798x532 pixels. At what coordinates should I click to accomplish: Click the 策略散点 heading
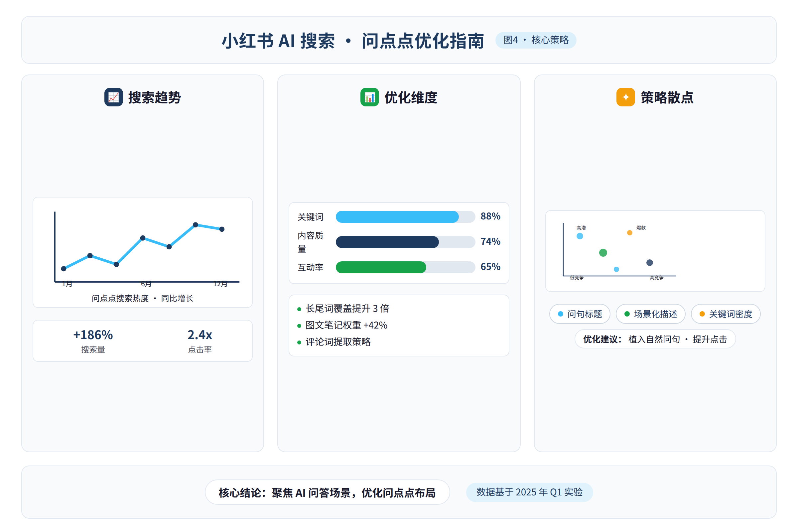667,97
